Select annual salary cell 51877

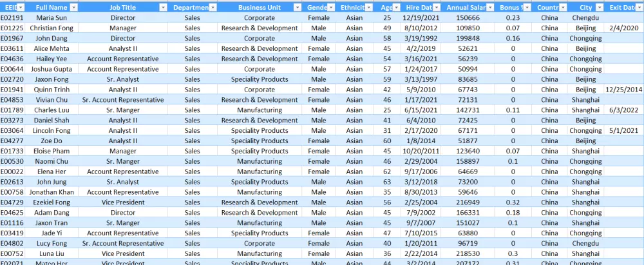click(468, 141)
